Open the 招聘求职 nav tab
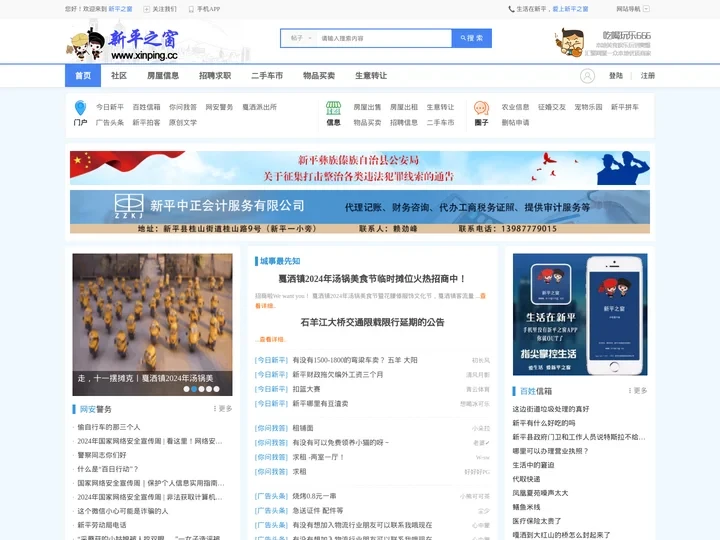The width and height of the screenshot is (720, 540). click(x=215, y=76)
